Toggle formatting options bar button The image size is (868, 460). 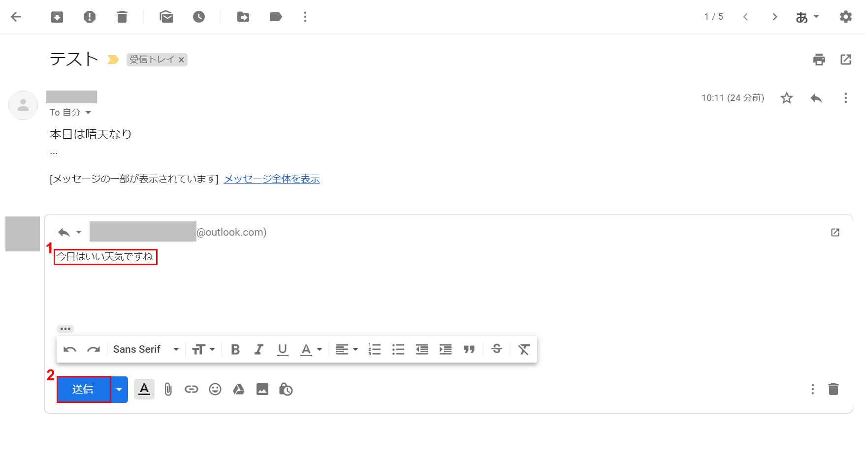[144, 389]
